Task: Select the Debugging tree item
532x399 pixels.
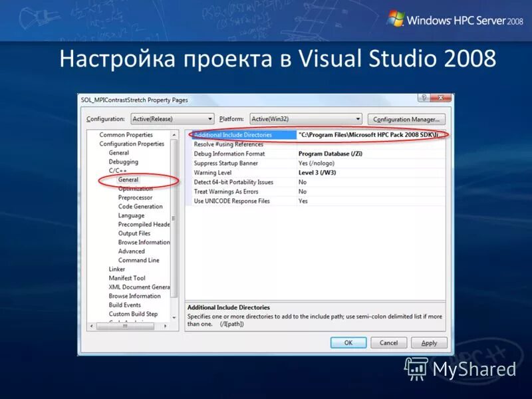Action: pyautogui.click(x=124, y=162)
